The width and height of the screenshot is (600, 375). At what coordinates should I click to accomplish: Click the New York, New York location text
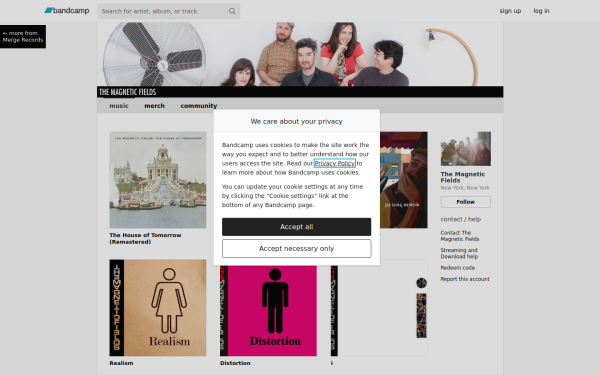pos(465,188)
